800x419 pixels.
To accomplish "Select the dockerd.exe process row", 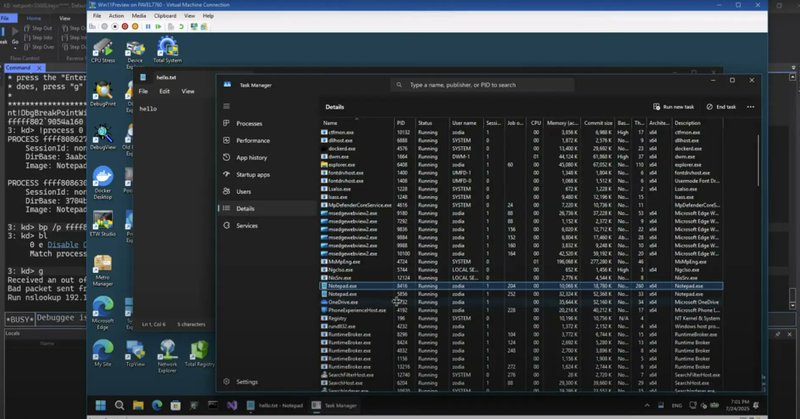I will pos(521,149).
